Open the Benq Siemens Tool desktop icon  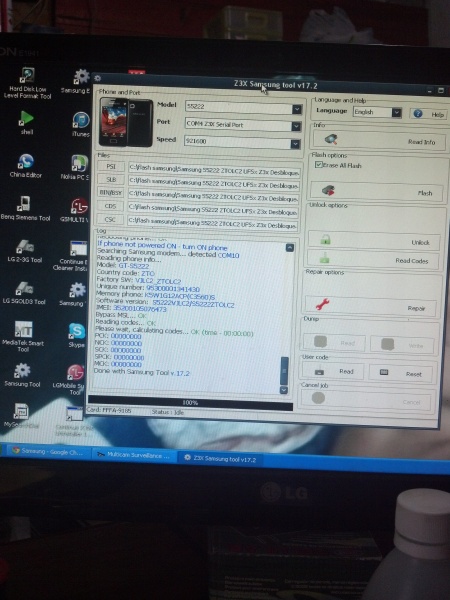[25, 208]
